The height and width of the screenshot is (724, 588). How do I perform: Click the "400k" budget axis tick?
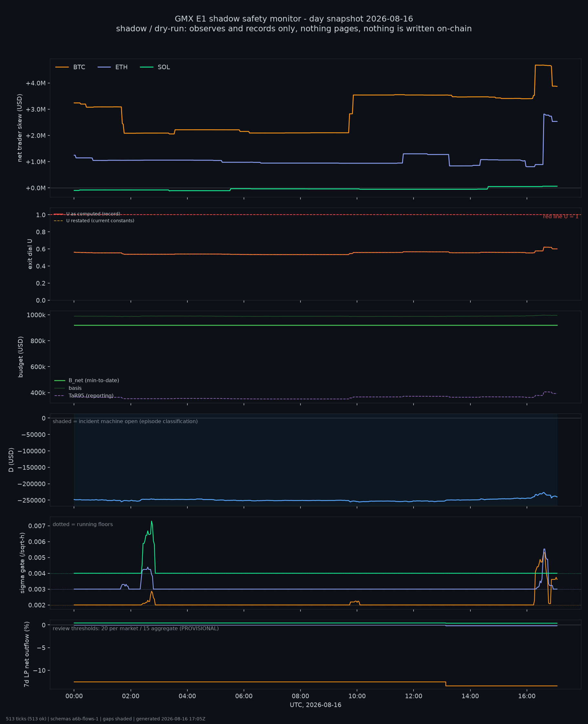coord(38,393)
